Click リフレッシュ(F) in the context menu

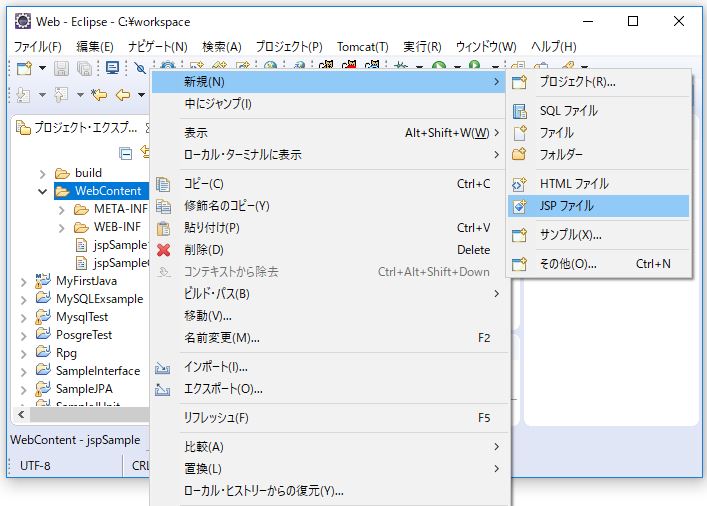click(328, 418)
